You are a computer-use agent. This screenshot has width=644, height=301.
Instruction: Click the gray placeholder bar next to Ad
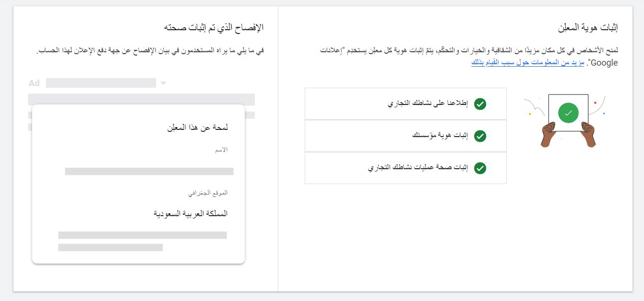click(101, 83)
